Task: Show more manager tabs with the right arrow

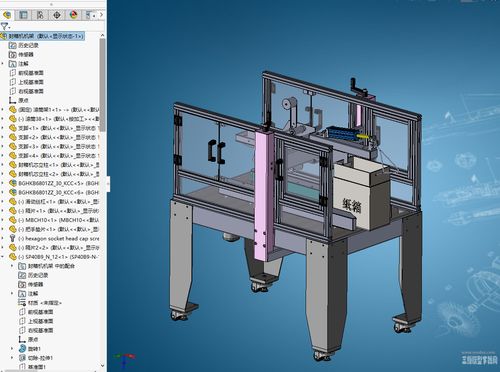Action: point(101,15)
